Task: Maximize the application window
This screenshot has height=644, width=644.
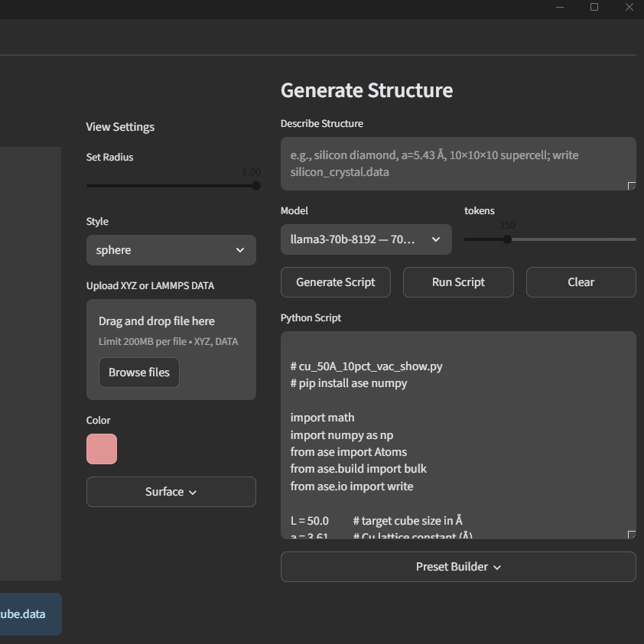Action: (594, 7)
